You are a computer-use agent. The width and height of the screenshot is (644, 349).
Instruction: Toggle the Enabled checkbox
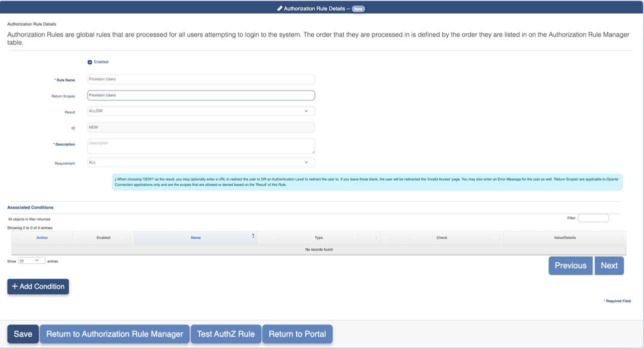click(90, 62)
